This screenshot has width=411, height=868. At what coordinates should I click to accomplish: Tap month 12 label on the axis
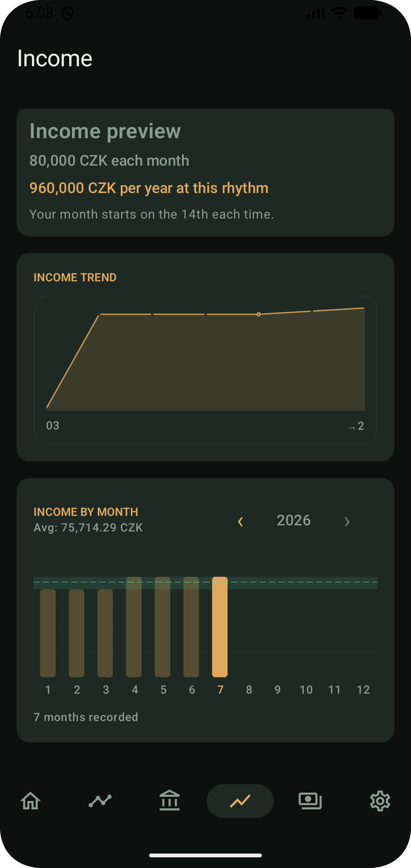(x=363, y=690)
